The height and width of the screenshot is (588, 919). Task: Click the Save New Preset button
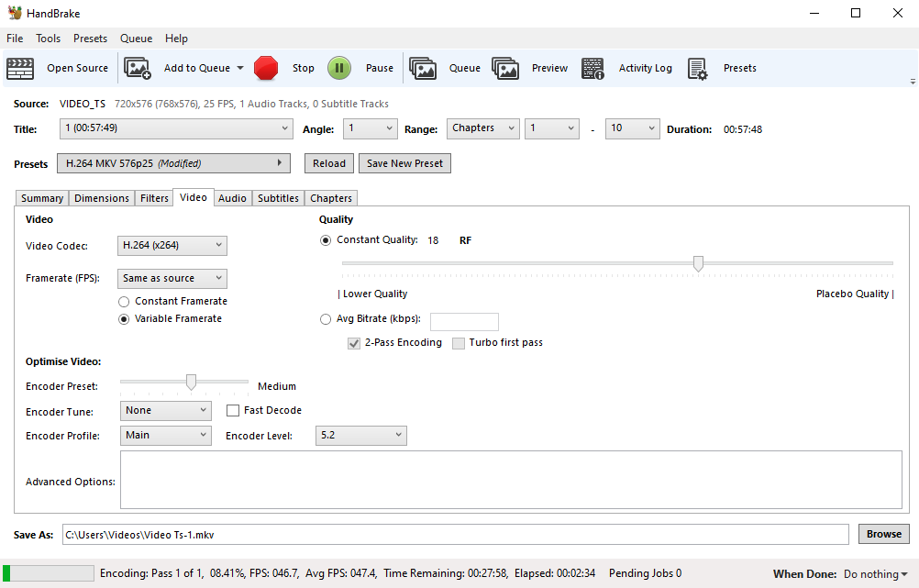pos(404,163)
